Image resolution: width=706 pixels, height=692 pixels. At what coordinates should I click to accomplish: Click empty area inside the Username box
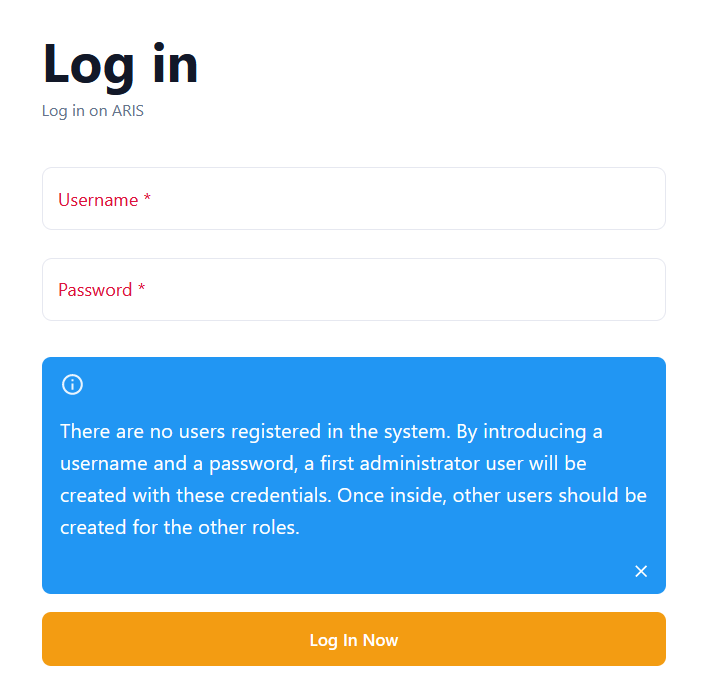pos(405,199)
